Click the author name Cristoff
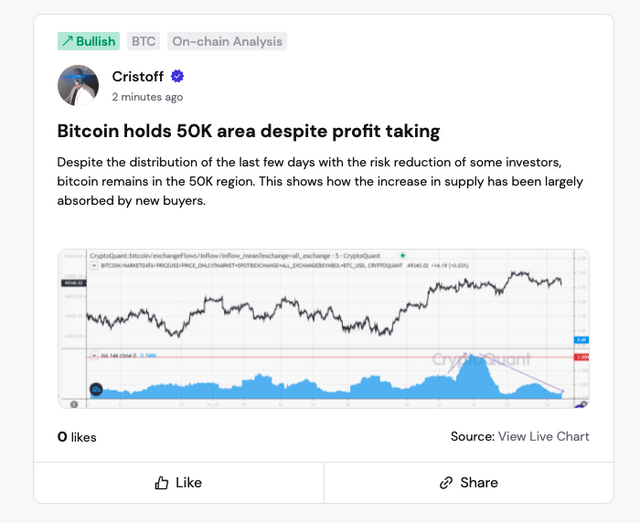This screenshot has height=523, width=640. 139,76
